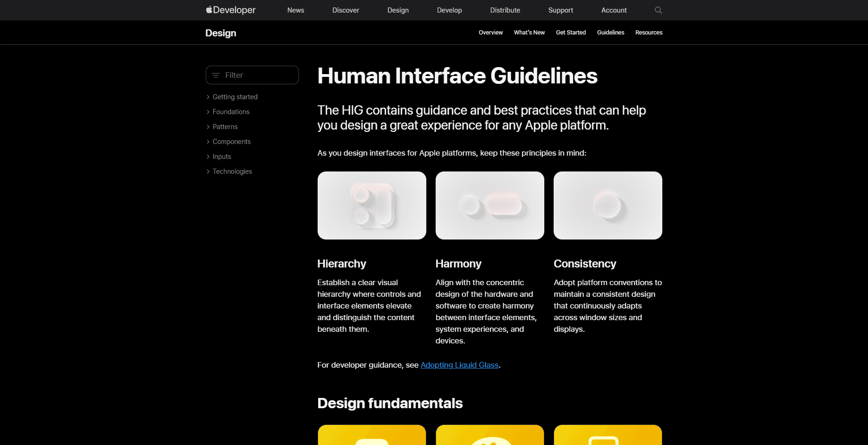Click the filter lines icon in sidebar

coord(215,75)
